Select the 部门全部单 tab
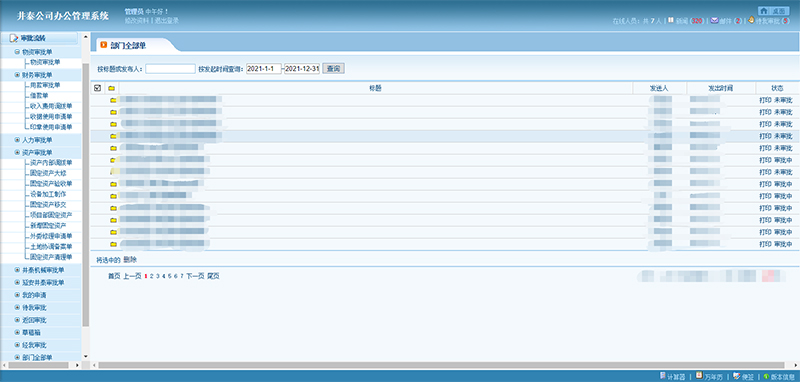800x382 pixels. (128, 45)
